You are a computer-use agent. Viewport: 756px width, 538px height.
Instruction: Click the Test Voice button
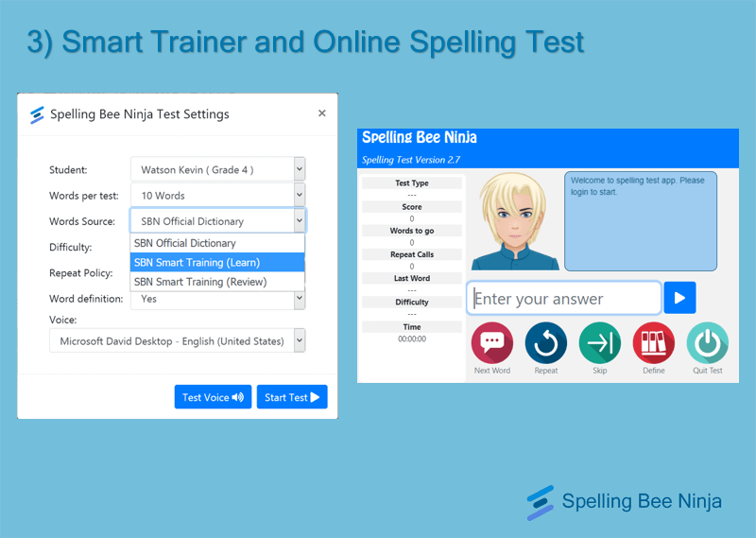214,397
